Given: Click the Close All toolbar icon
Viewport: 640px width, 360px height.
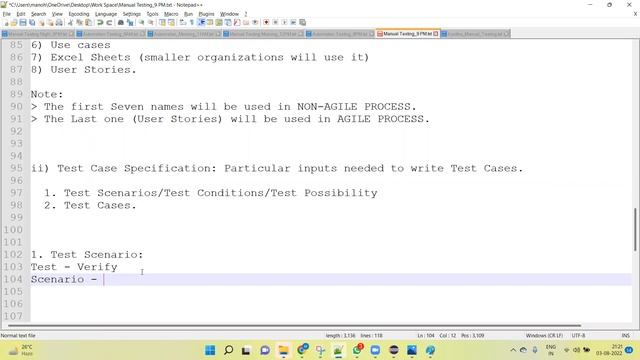Looking at the screenshot, I should pos(50,22).
